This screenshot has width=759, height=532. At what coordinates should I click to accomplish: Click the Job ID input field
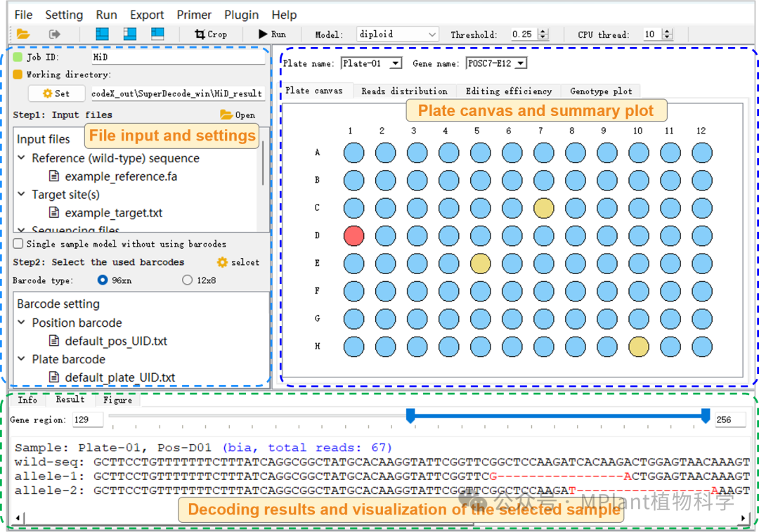[177, 57]
